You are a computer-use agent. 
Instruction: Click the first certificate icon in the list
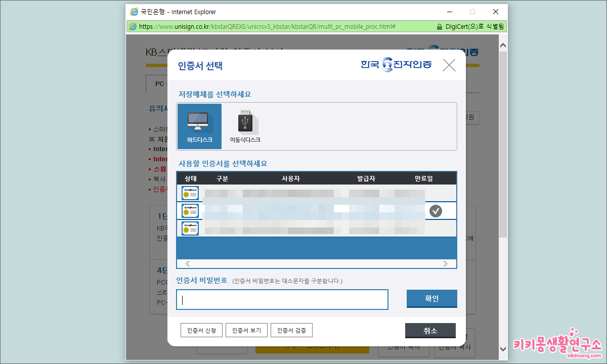[x=189, y=193]
